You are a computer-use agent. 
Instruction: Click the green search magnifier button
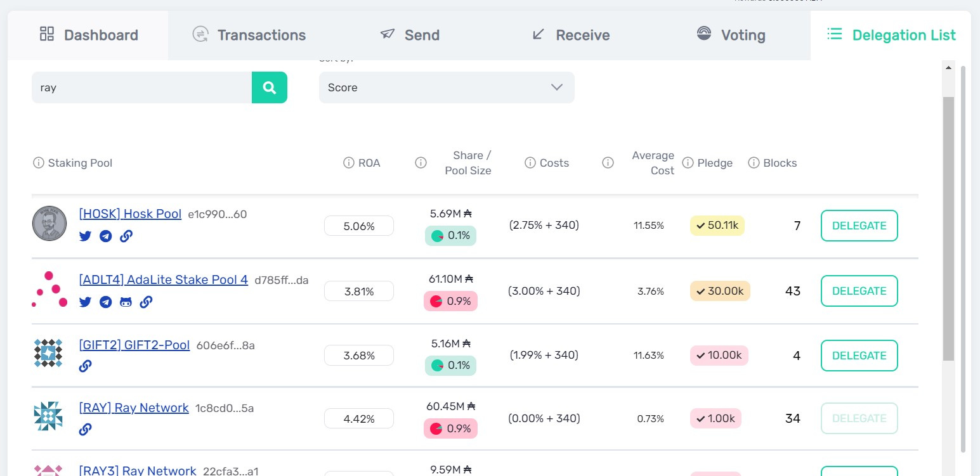270,87
